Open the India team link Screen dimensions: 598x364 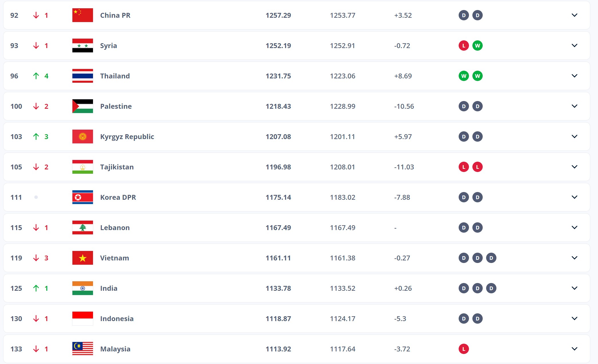coord(109,288)
